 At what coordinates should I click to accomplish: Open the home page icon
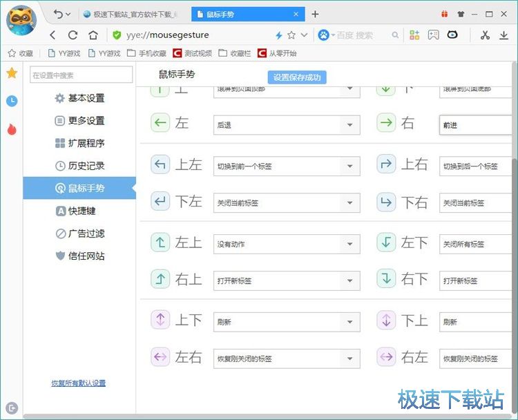coord(93,35)
